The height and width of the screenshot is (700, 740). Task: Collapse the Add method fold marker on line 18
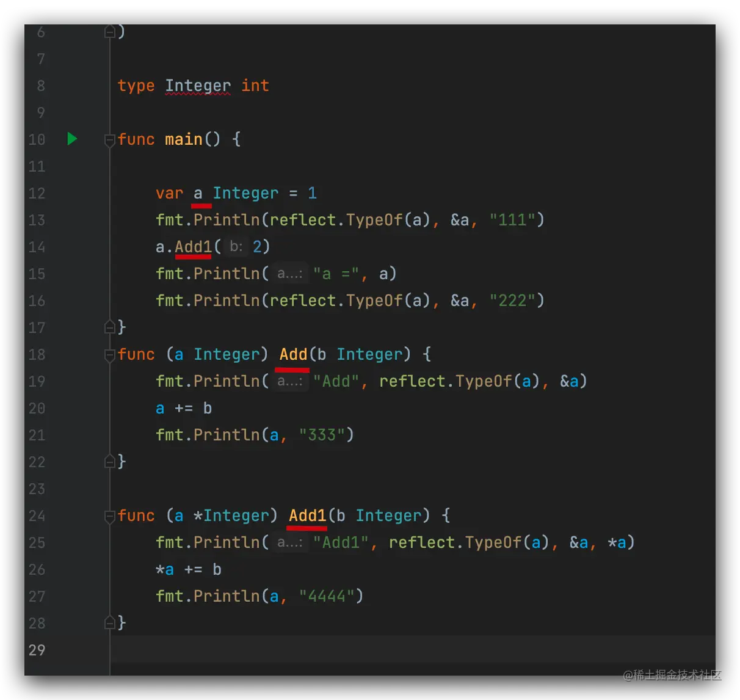pyautogui.click(x=110, y=355)
